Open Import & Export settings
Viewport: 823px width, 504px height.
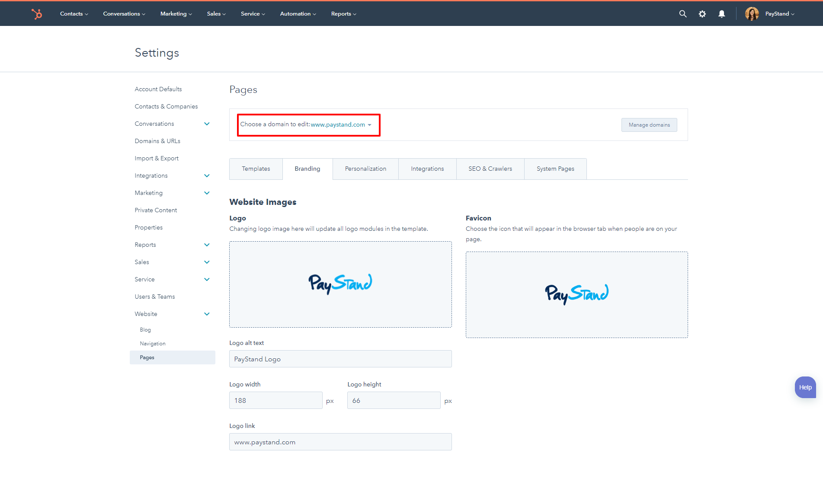point(157,158)
